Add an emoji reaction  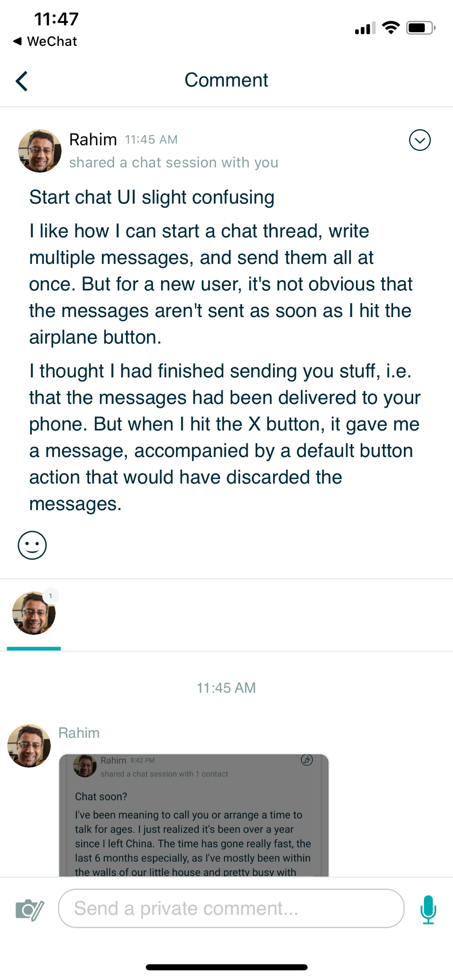(x=32, y=545)
